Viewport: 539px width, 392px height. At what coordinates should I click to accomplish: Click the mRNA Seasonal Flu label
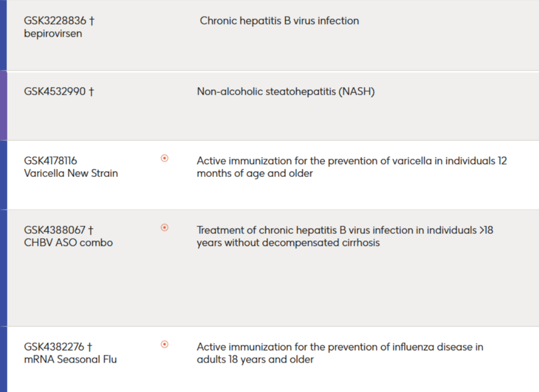click(x=71, y=359)
